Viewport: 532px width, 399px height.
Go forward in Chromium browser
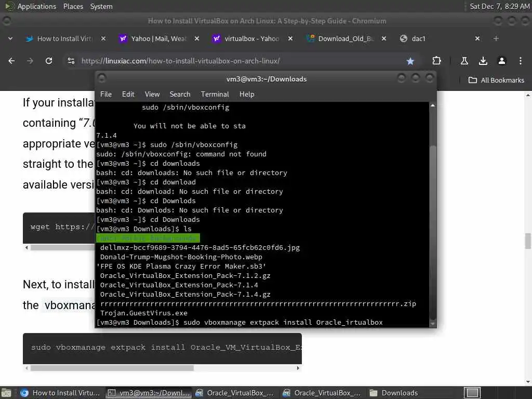[x=30, y=61]
